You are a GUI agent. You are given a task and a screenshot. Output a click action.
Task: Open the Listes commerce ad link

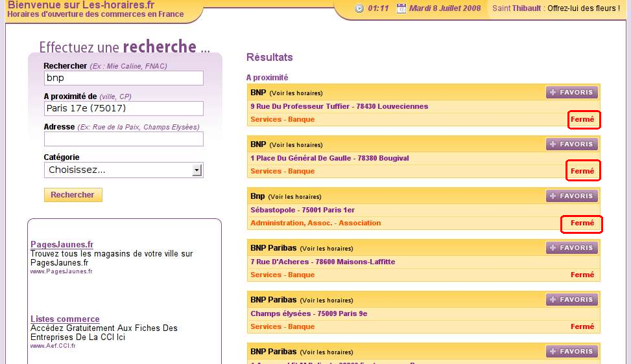65,319
